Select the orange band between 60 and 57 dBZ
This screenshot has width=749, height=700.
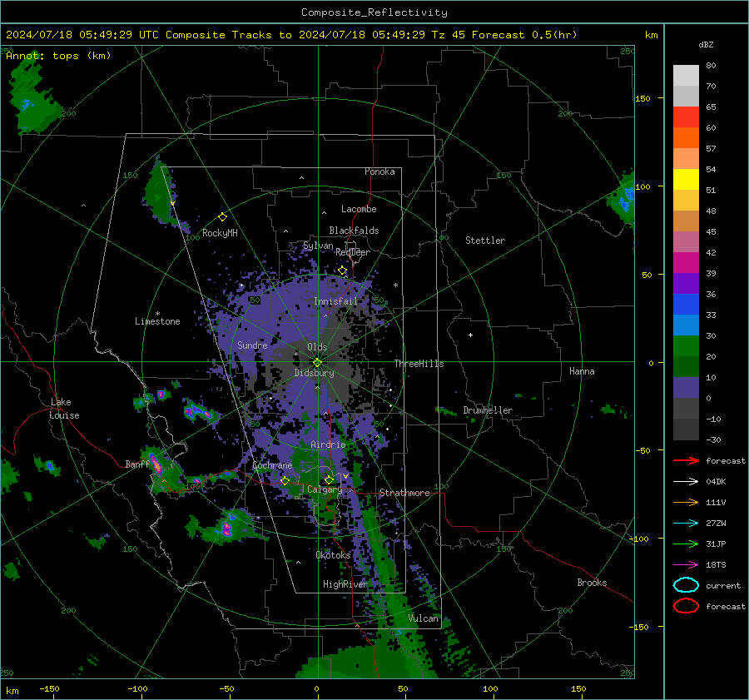[x=686, y=138]
